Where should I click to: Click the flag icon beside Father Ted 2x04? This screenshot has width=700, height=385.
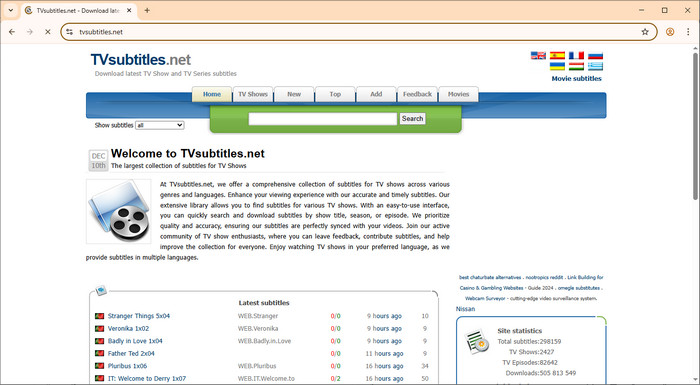[x=100, y=353]
